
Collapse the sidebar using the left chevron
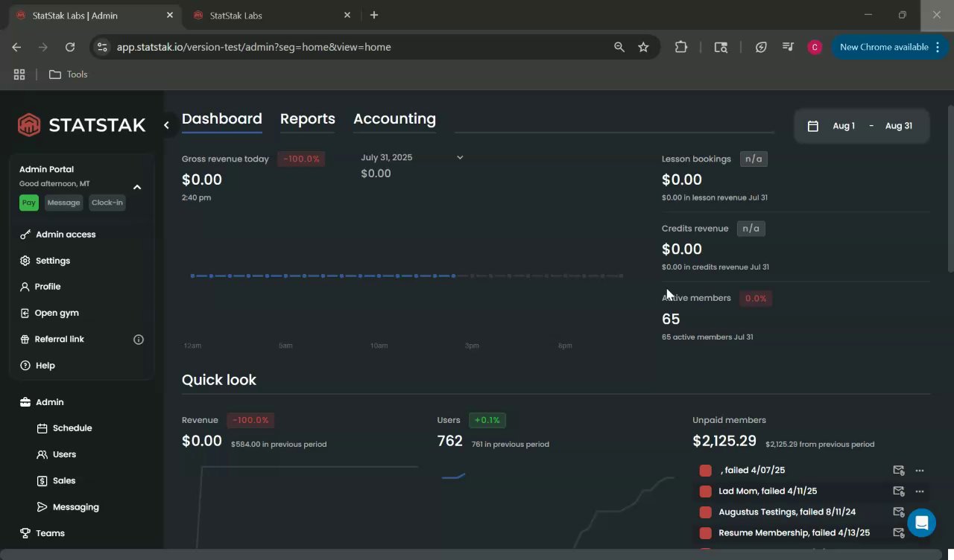(166, 125)
